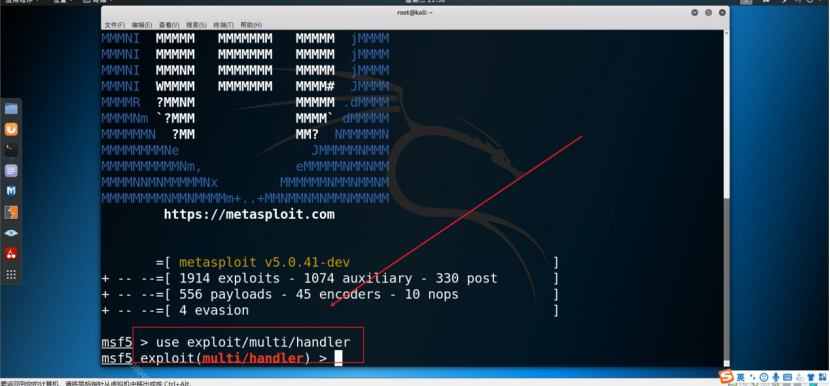Click the Sogou S logo icon

(726, 376)
